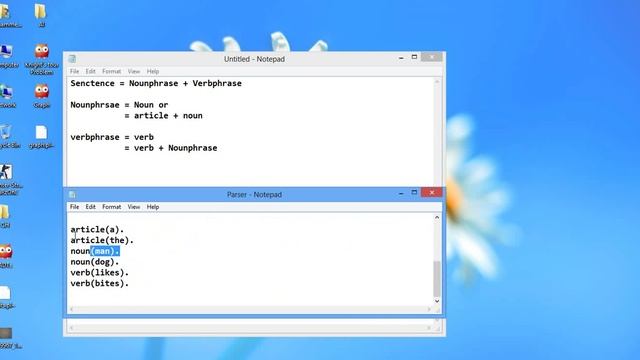The width and height of the screenshot is (640, 360).
Task: Click 'verb(likes).' line in Parser
Action: point(100,273)
